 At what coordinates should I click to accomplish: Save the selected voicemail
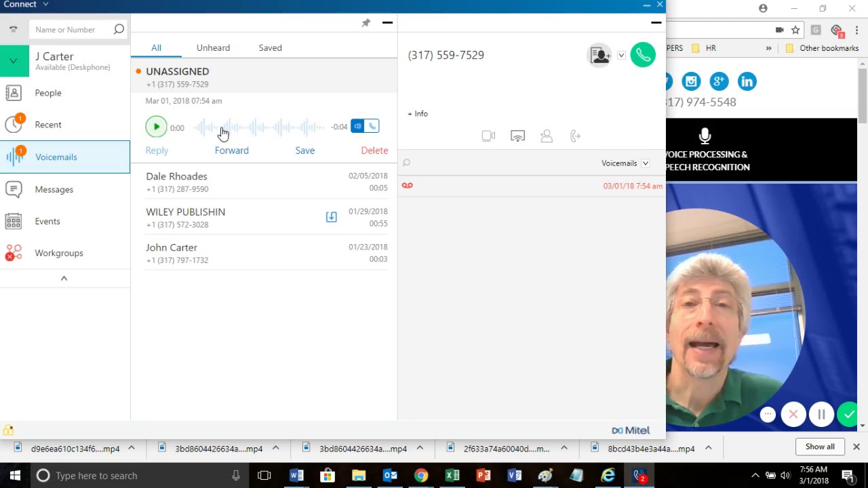point(304,150)
